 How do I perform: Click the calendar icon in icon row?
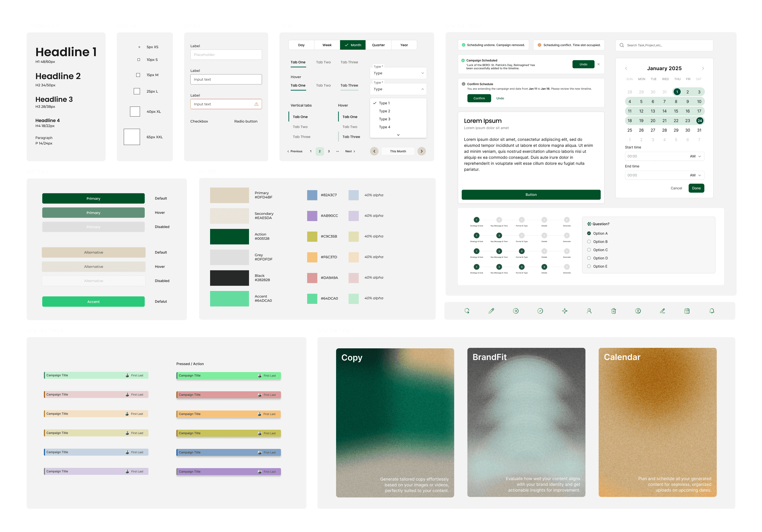(x=687, y=311)
